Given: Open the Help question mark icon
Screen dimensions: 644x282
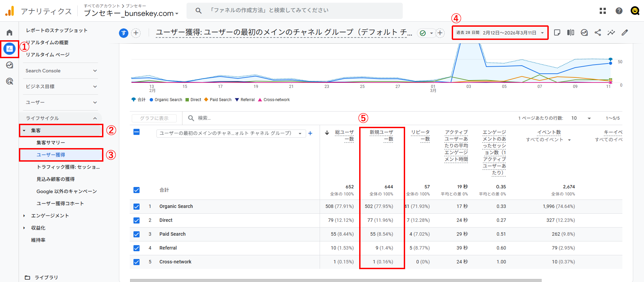Looking at the screenshot, I should tap(619, 11).
